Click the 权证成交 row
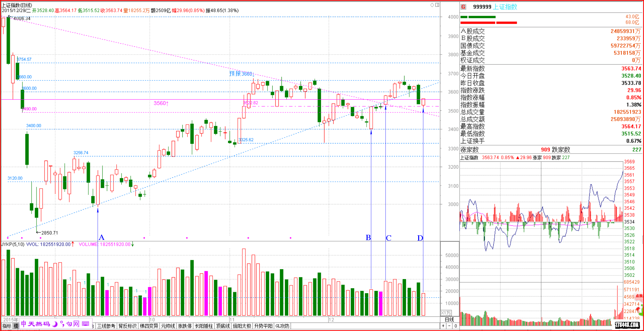This screenshot has height=331, width=644. pos(551,60)
